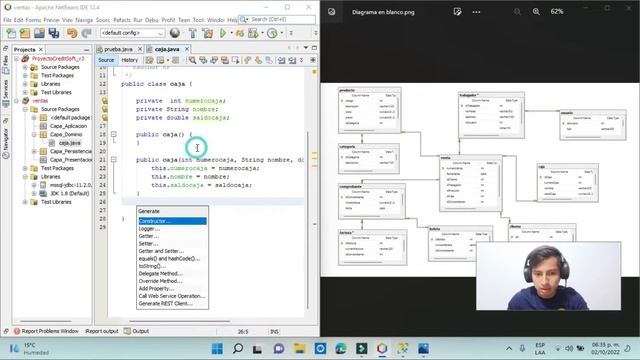Click the edit image icon in Photos
640x360 pixels.
(x=457, y=12)
